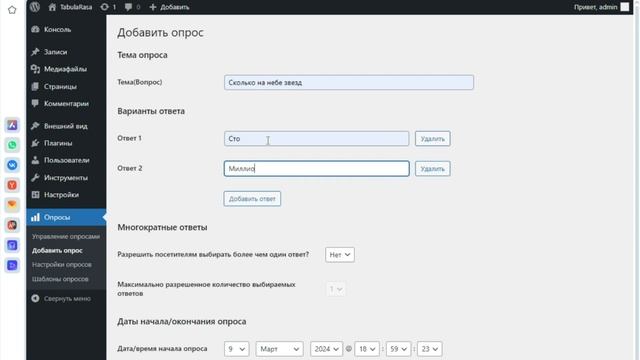Screen dimensions: 640x360
Task: Open the orange mail icon in the browser sidebar
Action: [12, 205]
